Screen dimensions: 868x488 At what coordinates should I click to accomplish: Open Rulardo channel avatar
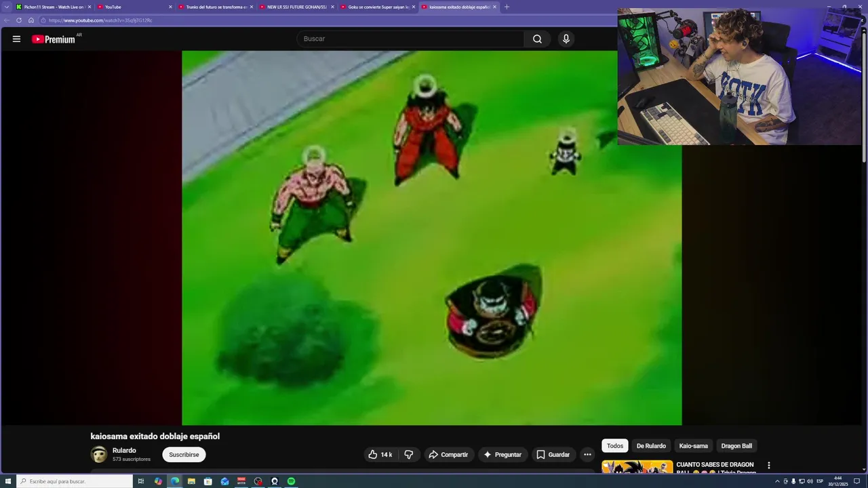coord(99,454)
